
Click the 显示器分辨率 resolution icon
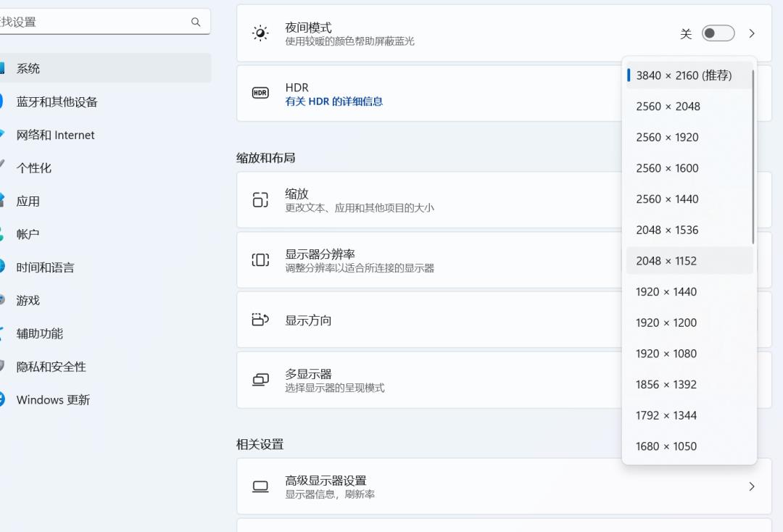pyautogui.click(x=260, y=259)
